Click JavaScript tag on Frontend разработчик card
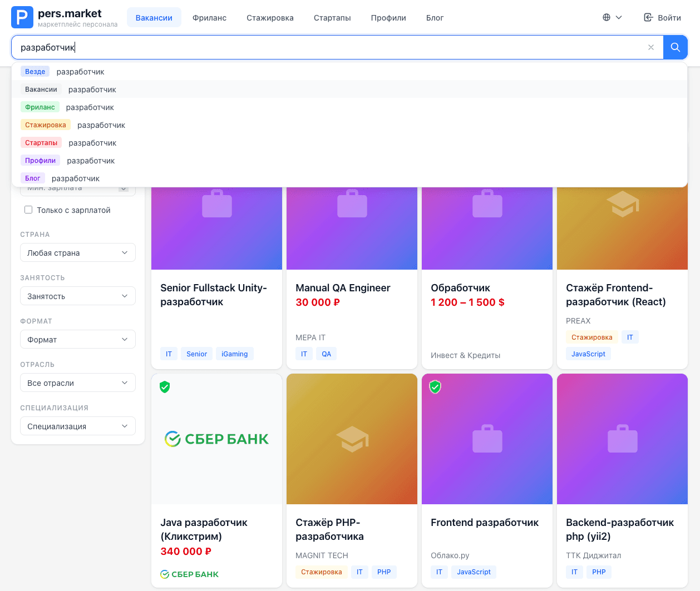This screenshot has height=591, width=700. pyautogui.click(x=474, y=572)
